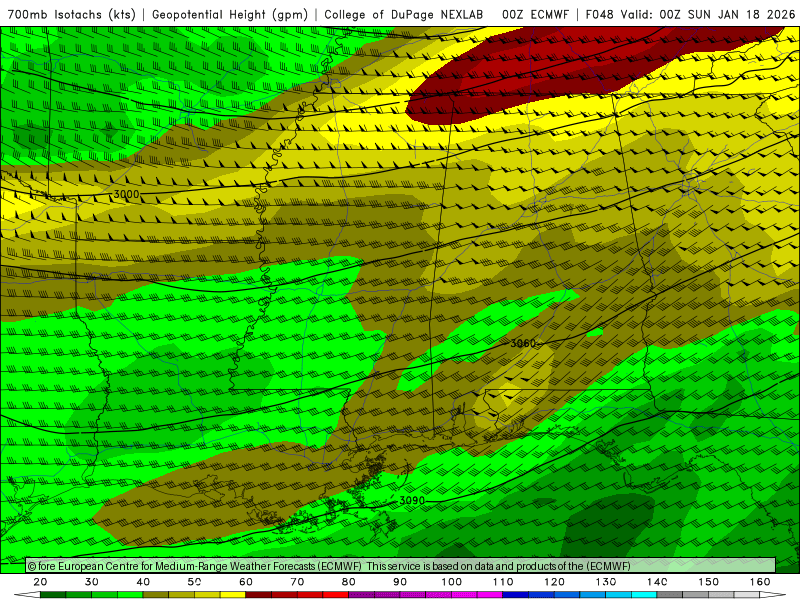Click the 40 value on the color scale

pyautogui.click(x=143, y=582)
